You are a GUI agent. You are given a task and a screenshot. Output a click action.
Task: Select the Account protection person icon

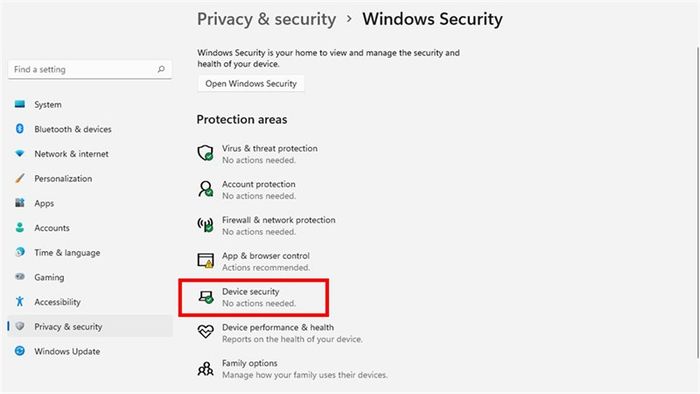[205, 189]
